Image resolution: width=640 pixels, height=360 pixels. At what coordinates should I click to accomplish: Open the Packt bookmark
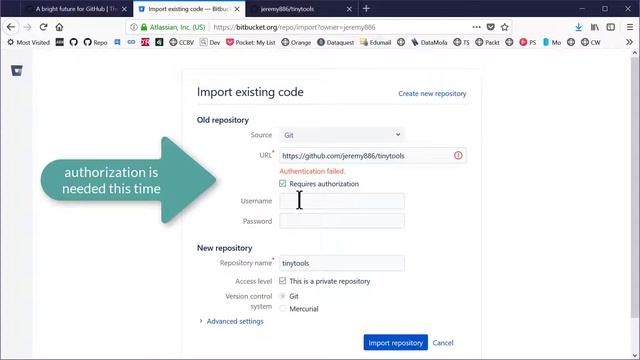[x=487, y=42]
